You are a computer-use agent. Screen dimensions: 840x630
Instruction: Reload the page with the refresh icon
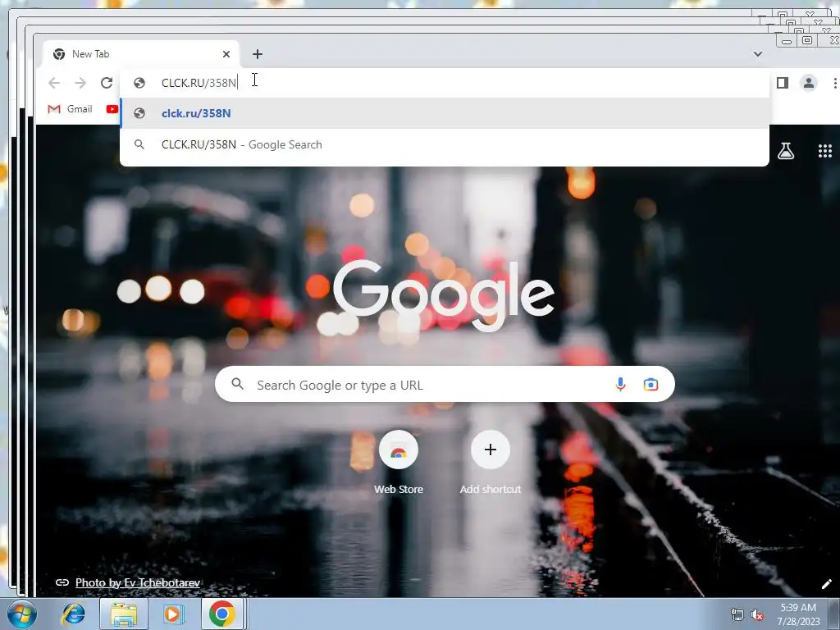[x=106, y=83]
